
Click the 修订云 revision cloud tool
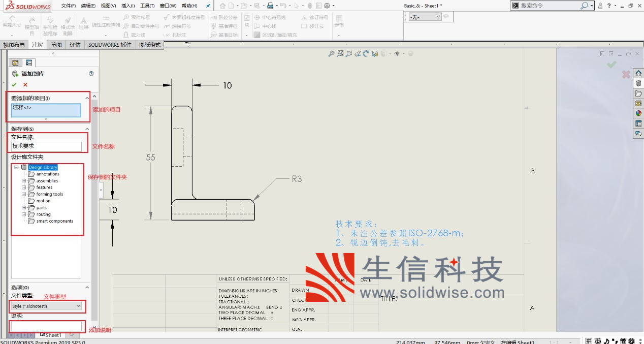coord(312,26)
